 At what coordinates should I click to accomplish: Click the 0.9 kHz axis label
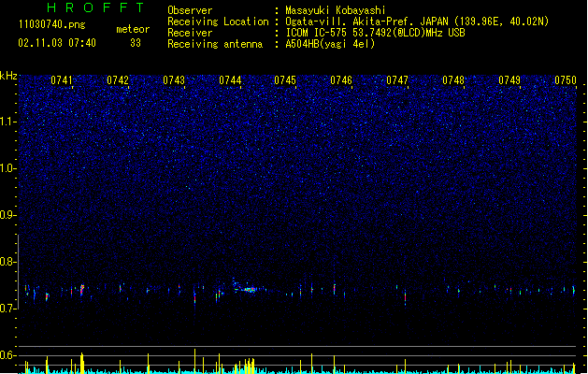pyautogui.click(x=8, y=215)
